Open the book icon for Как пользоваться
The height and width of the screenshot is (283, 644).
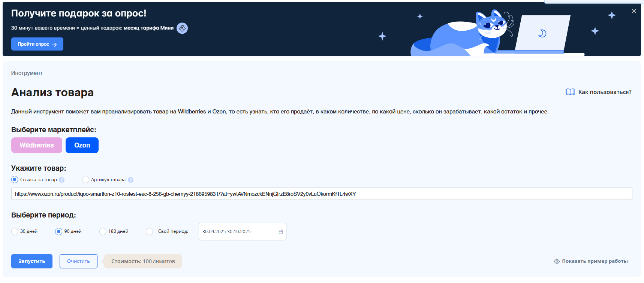pyautogui.click(x=570, y=92)
